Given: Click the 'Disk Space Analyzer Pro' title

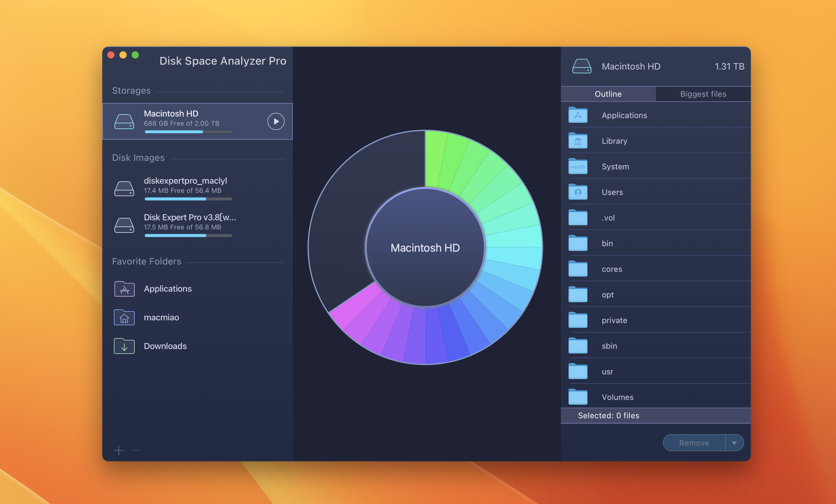Looking at the screenshot, I should click(223, 61).
